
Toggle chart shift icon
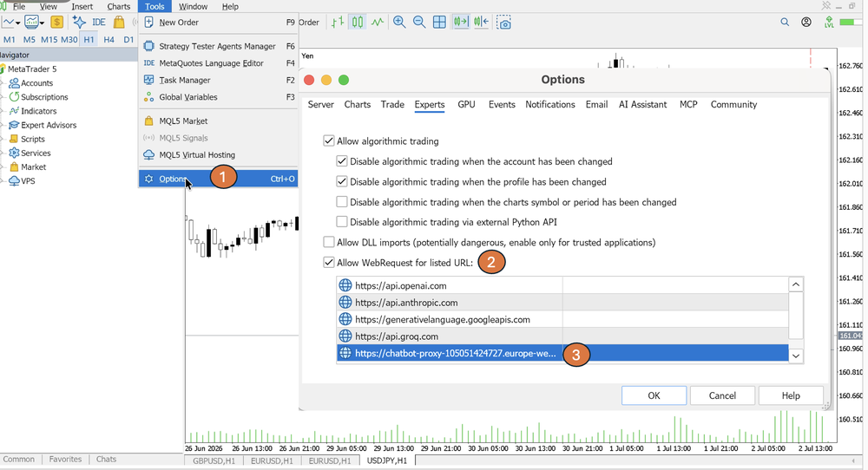pos(481,23)
